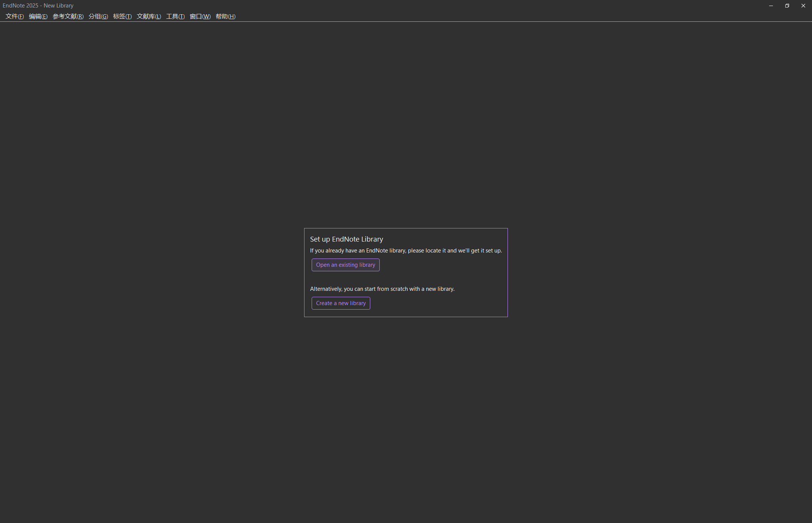
Task: Click the 'If you already have' description text
Action: 406,251
